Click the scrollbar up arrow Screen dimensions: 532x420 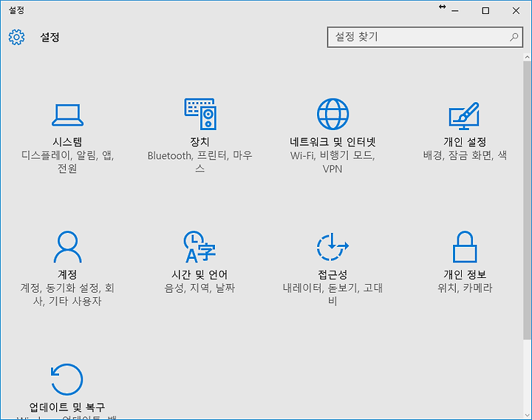click(x=527, y=58)
